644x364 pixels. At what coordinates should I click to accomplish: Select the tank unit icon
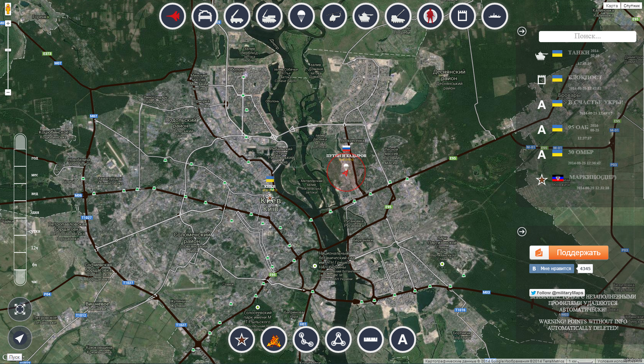click(366, 16)
